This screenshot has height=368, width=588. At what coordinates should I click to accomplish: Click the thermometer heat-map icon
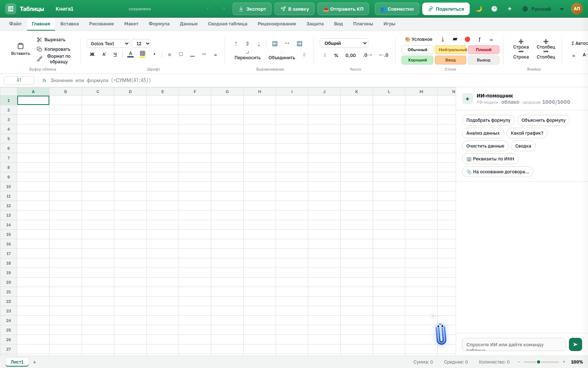[443, 39]
